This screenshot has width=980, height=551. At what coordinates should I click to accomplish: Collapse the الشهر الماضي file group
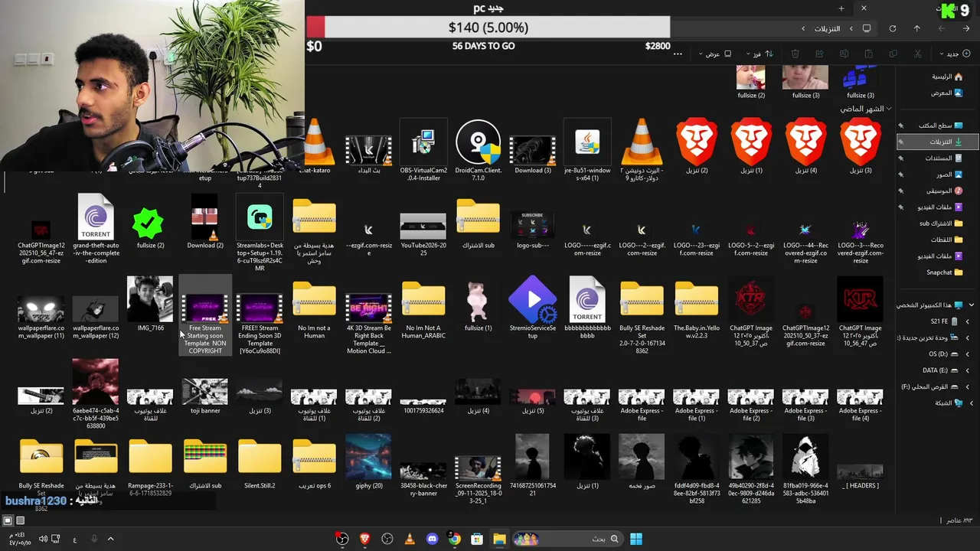click(x=888, y=109)
